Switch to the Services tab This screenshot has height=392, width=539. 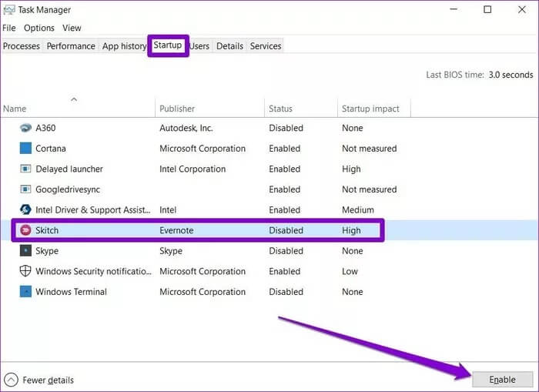click(x=266, y=46)
